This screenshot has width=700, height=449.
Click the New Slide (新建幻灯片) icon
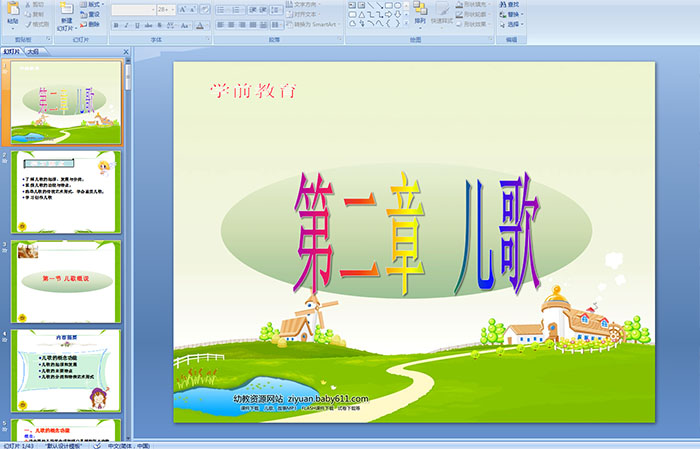coord(67,9)
